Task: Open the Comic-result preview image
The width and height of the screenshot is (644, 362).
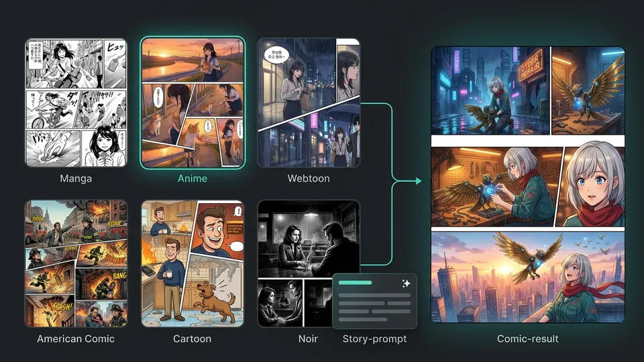Action: click(528, 184)
